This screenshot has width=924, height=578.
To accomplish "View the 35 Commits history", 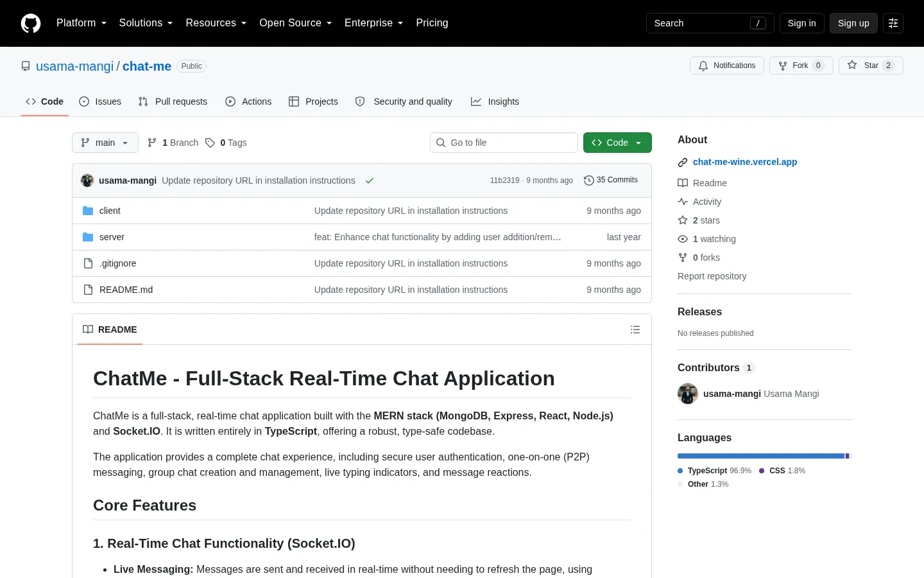I will tap(611, 180).
